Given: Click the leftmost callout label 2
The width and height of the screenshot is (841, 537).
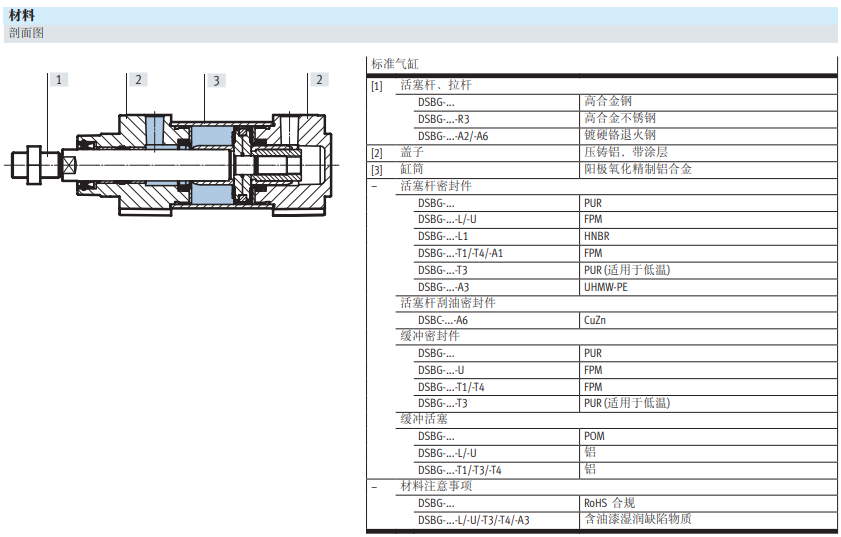Looking at the screenshot, I should pos(138,79).
